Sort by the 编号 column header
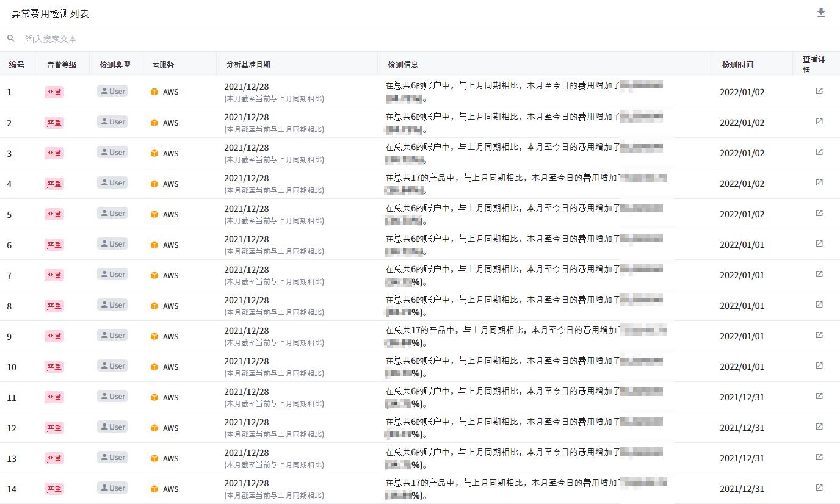The image size is (840, 504). point(17,64)
